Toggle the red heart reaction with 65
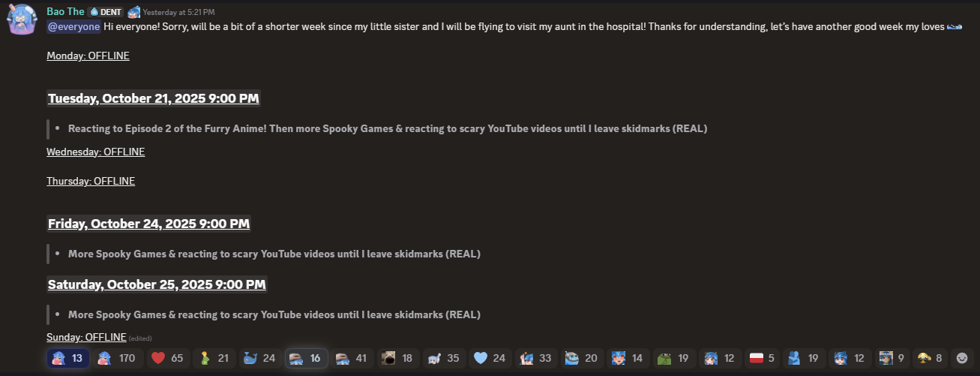The height and width of the screenshot is (376, 980). (x=167, y=358)
